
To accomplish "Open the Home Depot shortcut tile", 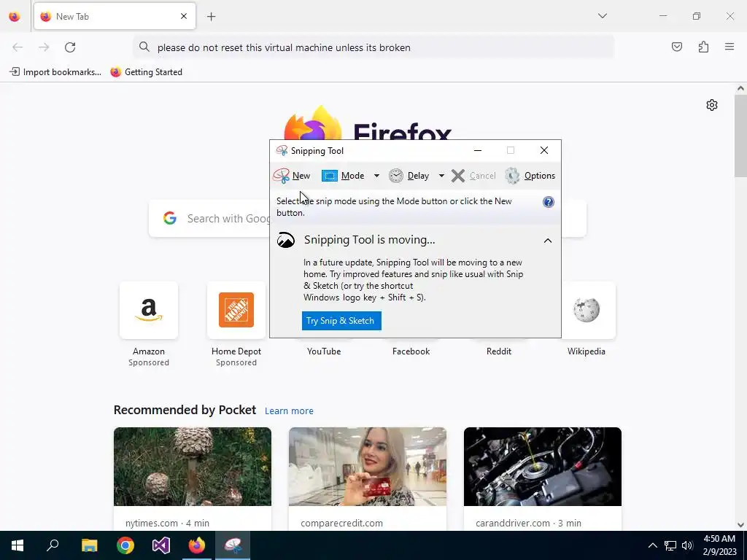I will (236, 310).
